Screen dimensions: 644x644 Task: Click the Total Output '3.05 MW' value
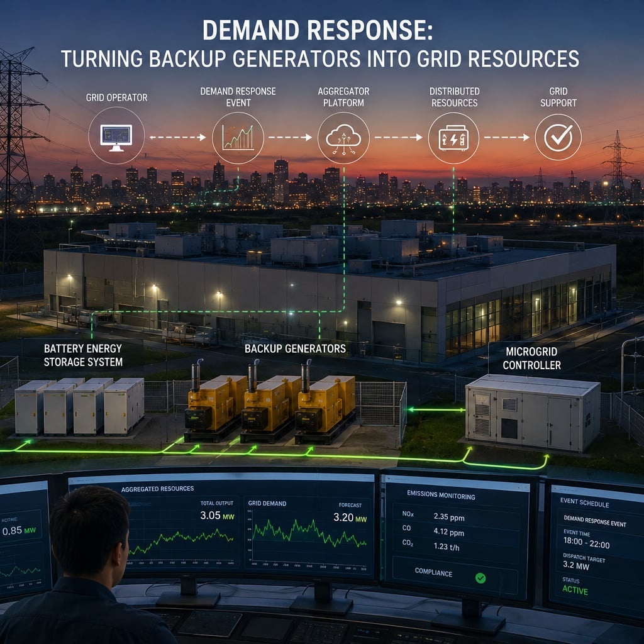217,516
